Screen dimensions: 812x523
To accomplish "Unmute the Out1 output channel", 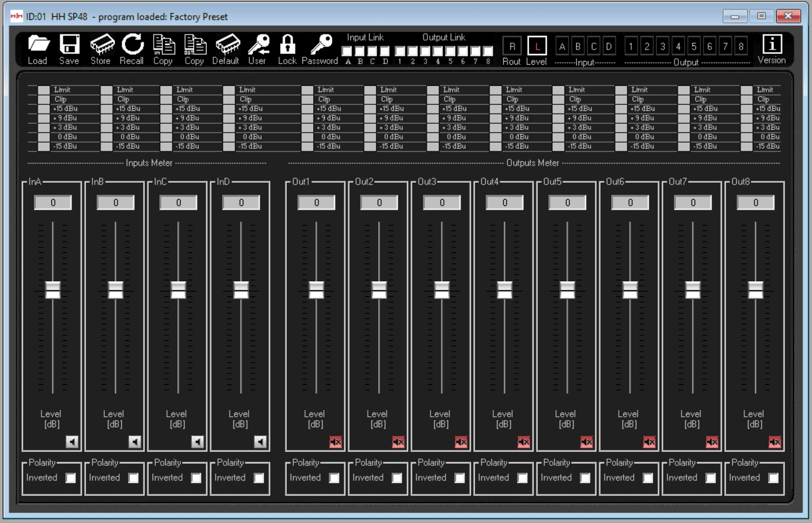I will 336,442.
